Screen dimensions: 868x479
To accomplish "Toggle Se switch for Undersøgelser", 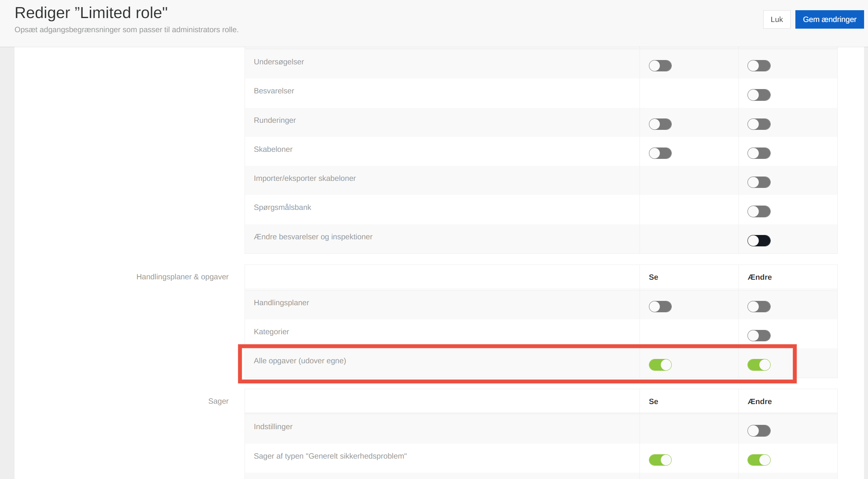I will [x=660, y=66].
